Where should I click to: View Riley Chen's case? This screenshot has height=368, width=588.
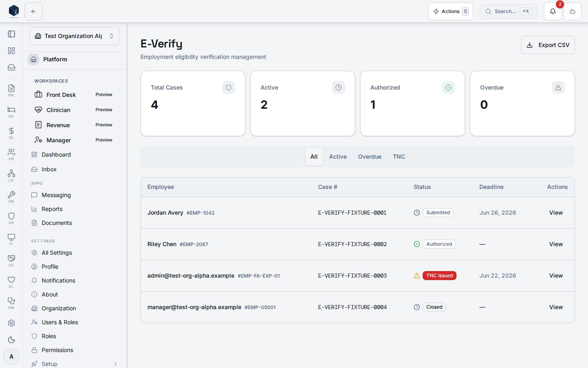coord(556,244)
